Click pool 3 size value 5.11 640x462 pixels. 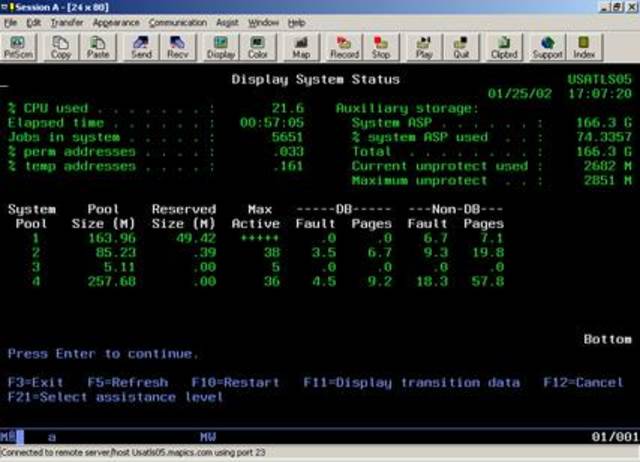click(120, 267)
